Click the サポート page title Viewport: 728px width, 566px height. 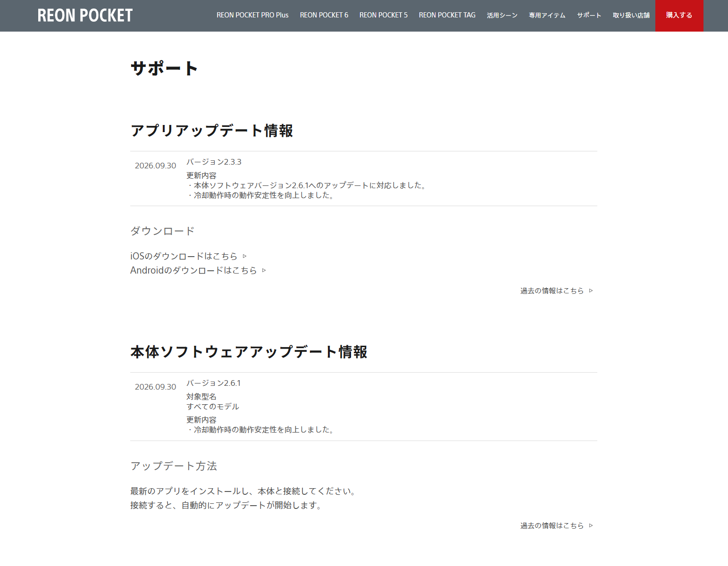[164, 68]
